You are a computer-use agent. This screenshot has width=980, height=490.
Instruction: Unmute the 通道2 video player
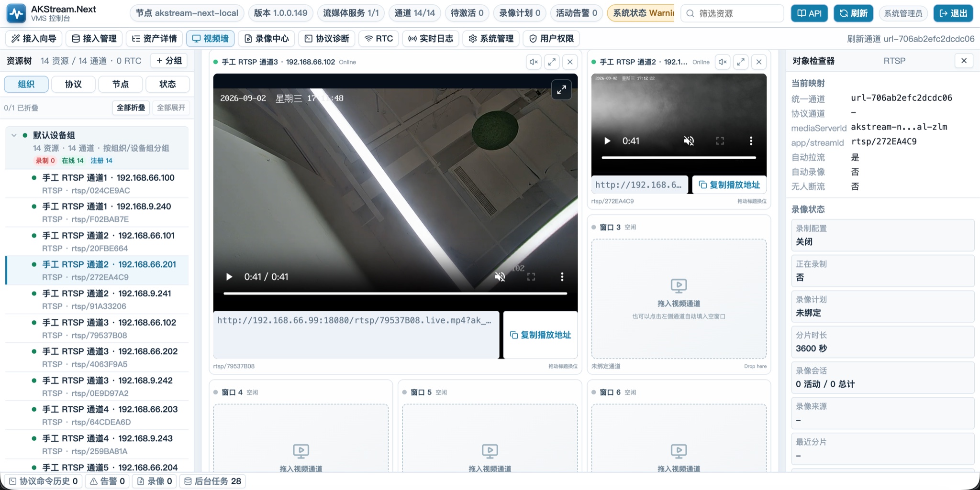point(689,141)
